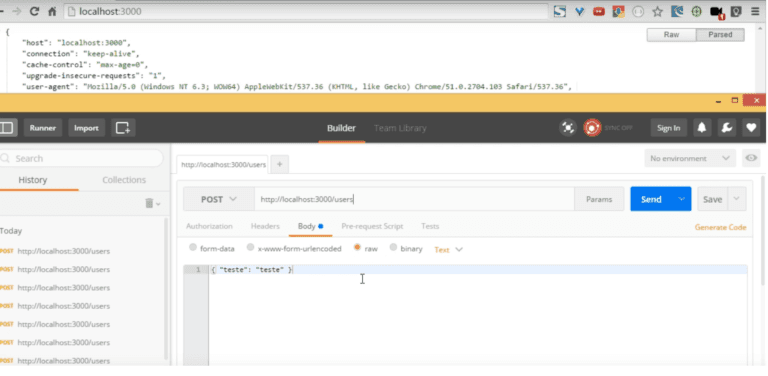Choose the binary body type radio
The image size is (768, 376).
(x=393, y=248)
